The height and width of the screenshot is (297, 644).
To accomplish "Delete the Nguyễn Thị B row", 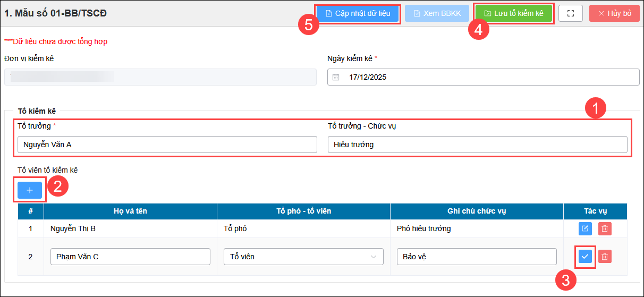I will pos(605,228).
